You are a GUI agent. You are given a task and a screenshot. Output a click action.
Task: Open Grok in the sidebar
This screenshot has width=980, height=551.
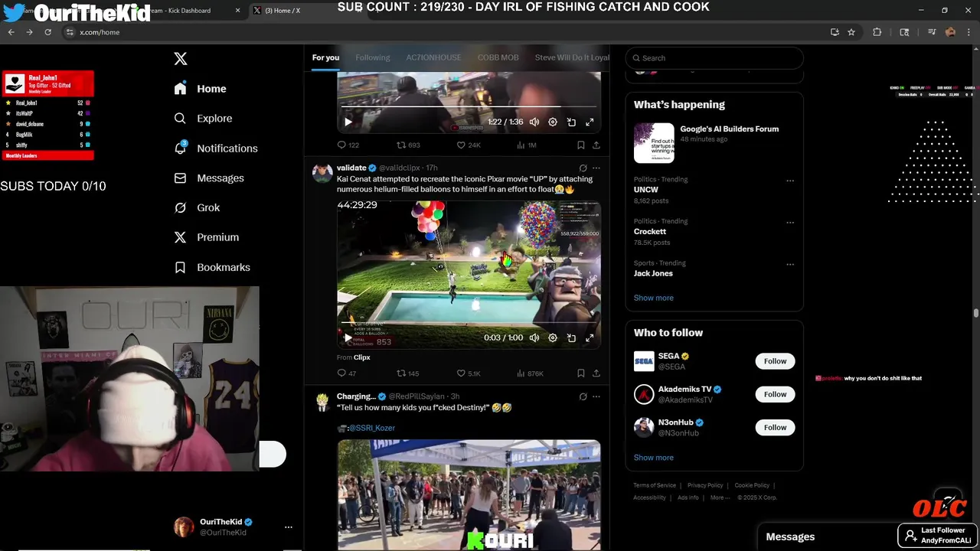click(197, 207)
